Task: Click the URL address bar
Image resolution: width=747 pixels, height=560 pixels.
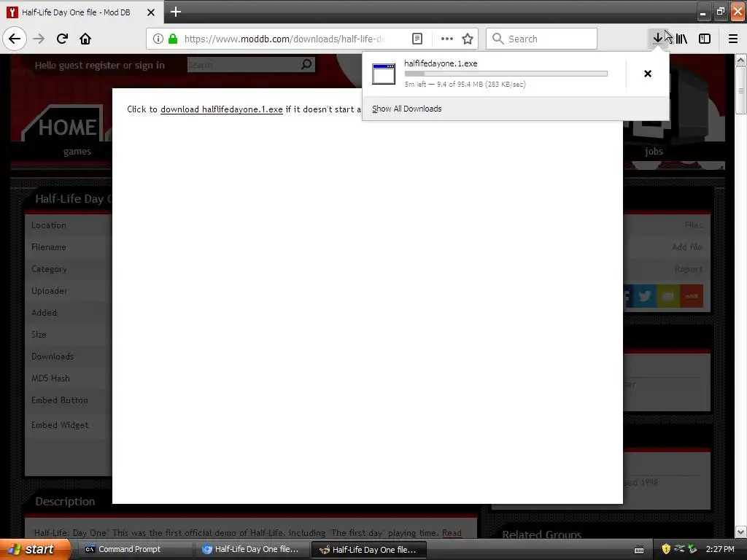Action: [285, 39]
